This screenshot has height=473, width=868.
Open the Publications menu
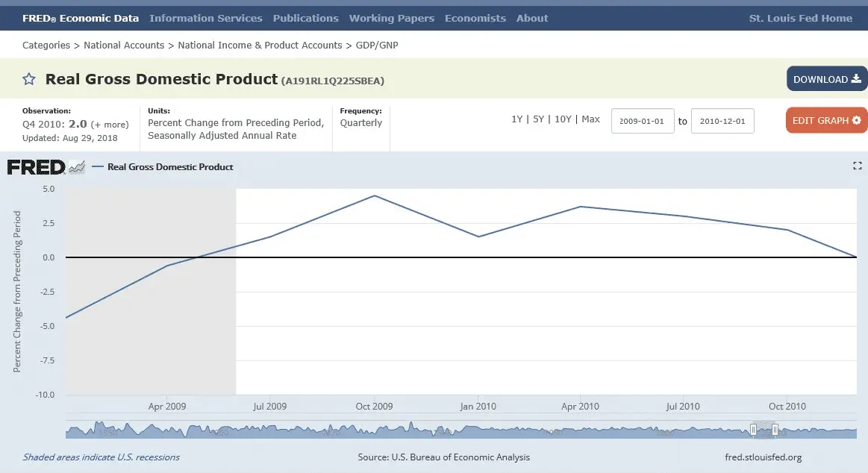coord(305,18)
